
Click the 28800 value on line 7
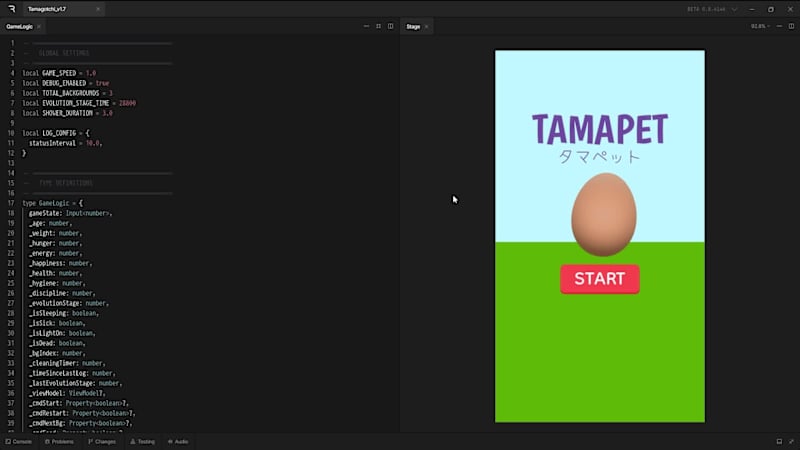(128, 103)
